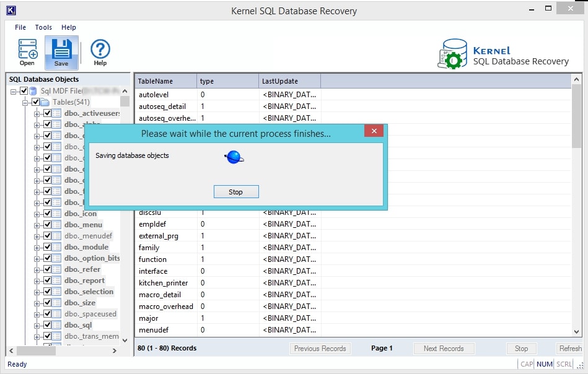The image size is (588, 374).
Task: Select the external_prg table row
Action: pos(353,236)
